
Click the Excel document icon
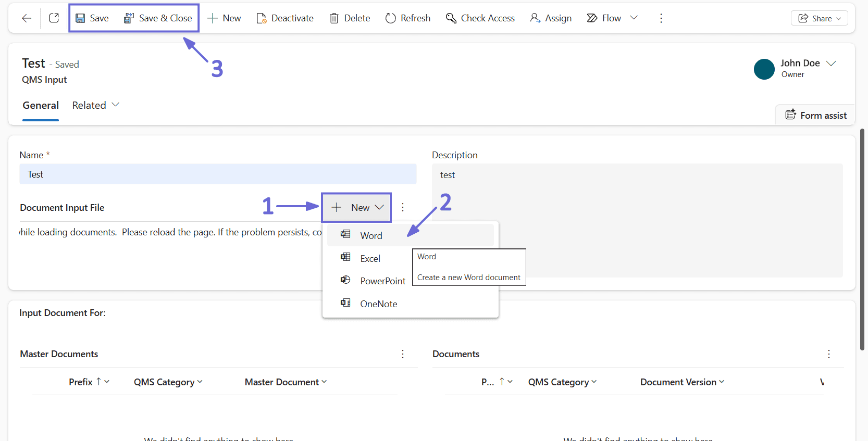pos(345,257)
